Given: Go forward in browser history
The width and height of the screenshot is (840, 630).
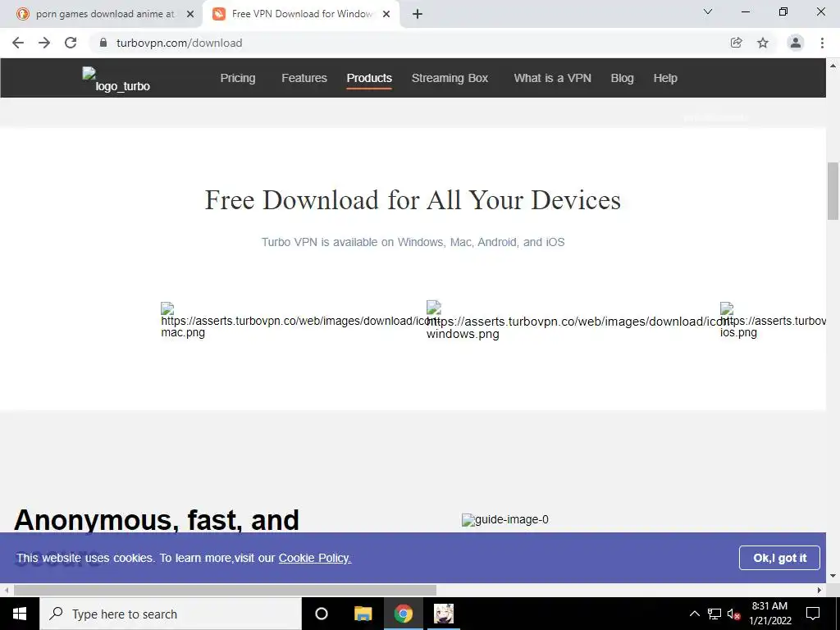Looking at the screenshot, I should [x=44, y=43].
